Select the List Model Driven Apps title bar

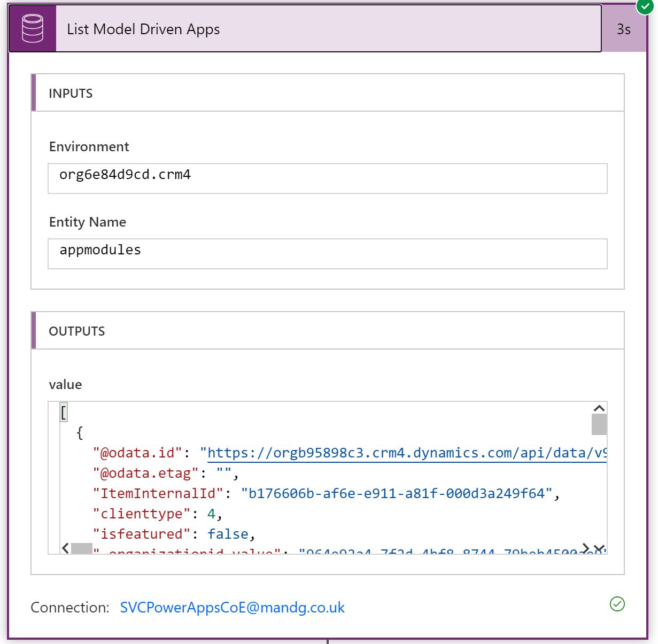pos(143,29)
